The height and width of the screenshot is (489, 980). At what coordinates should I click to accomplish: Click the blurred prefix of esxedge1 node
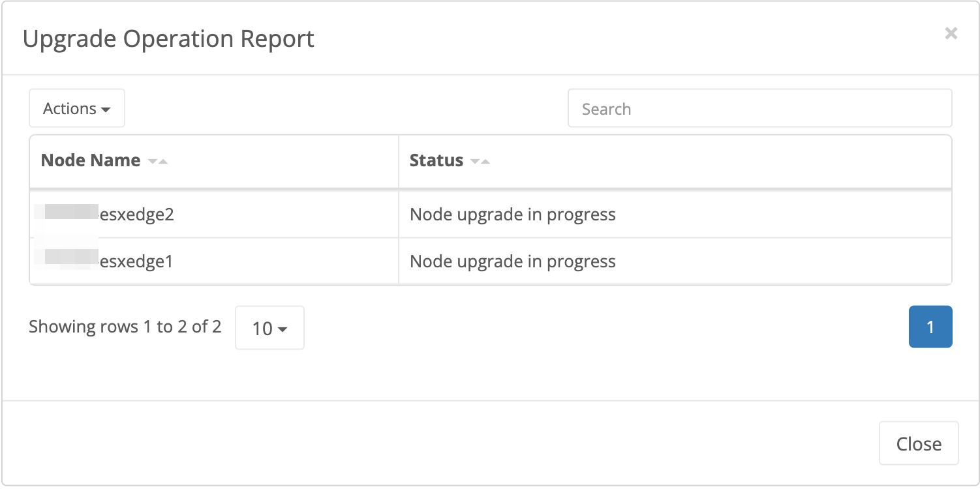66,260
